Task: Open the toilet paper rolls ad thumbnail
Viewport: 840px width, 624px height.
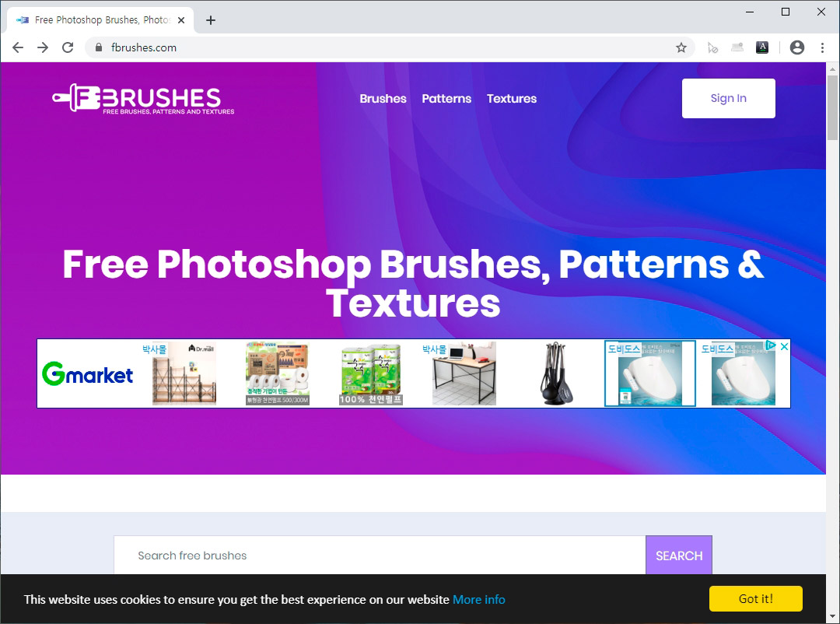Action: point(278,373)
